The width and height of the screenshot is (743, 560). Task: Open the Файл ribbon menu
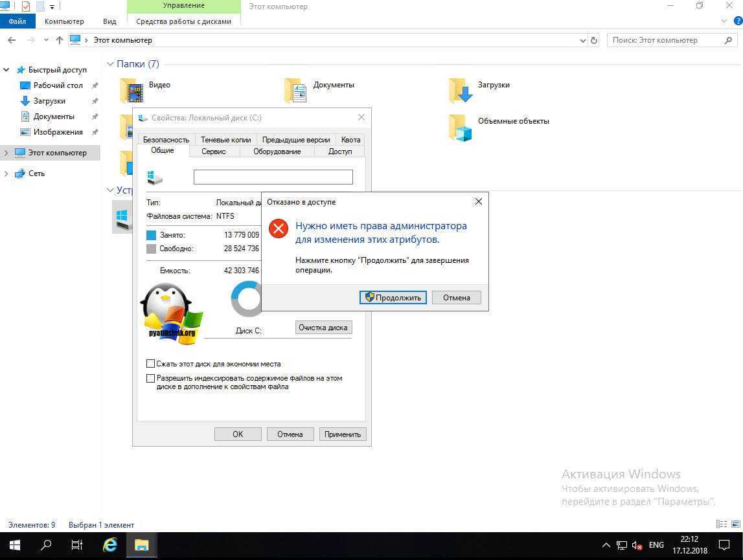(x=17, y=21)
